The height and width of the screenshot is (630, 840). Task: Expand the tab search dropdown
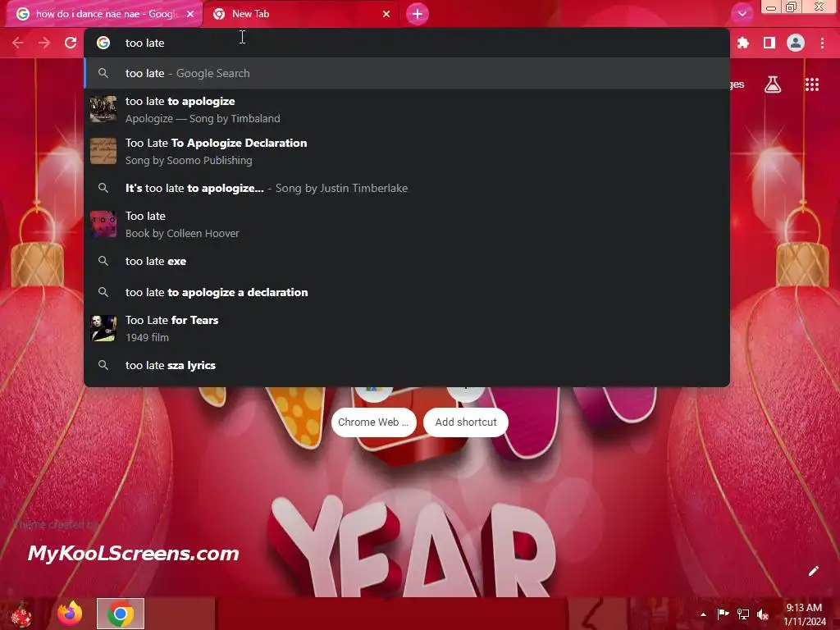click(742, 14)
